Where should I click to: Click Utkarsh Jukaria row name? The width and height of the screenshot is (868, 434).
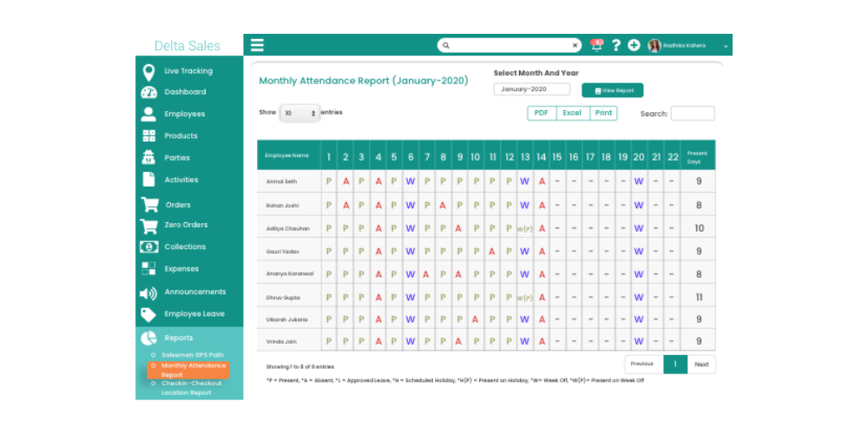(x=286, y=319)
